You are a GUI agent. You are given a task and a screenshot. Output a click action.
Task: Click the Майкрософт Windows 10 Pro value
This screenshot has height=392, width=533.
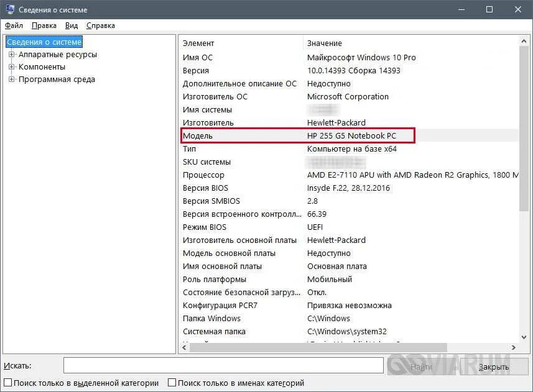361,57
